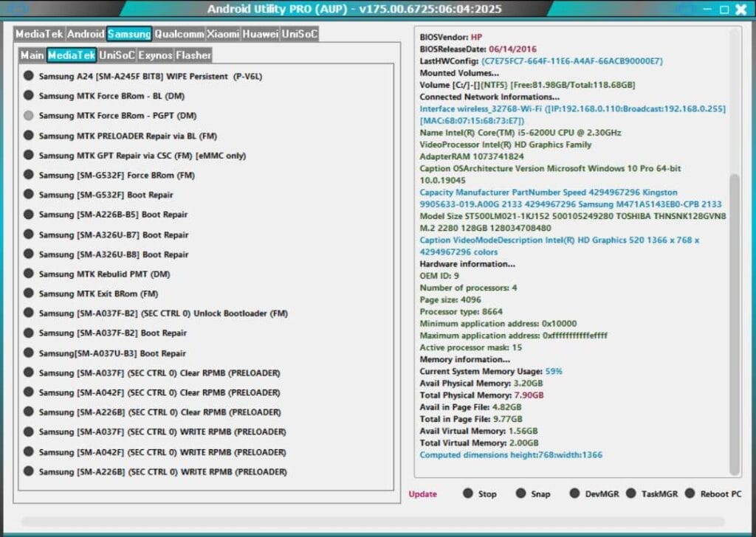756x537 pixels.
Task: Select Samsung A24 WIPE Persistent operation
Action: [x=30, y=76]
